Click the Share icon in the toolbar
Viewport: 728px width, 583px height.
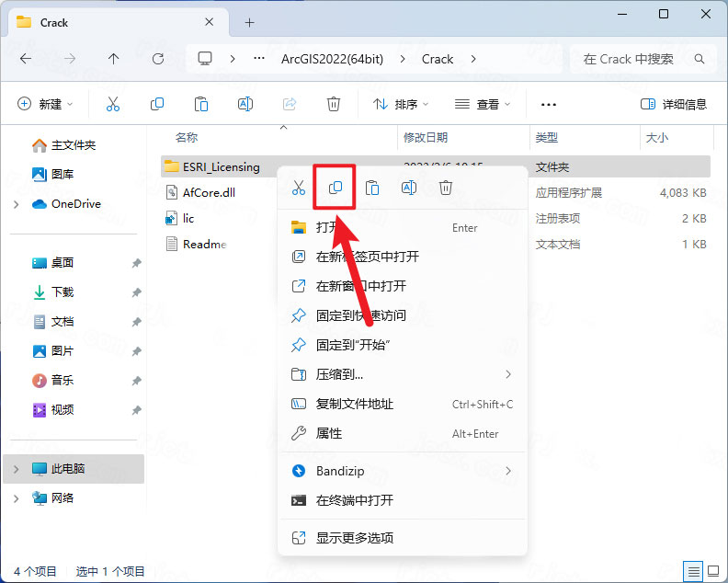[x=290, y=104]
